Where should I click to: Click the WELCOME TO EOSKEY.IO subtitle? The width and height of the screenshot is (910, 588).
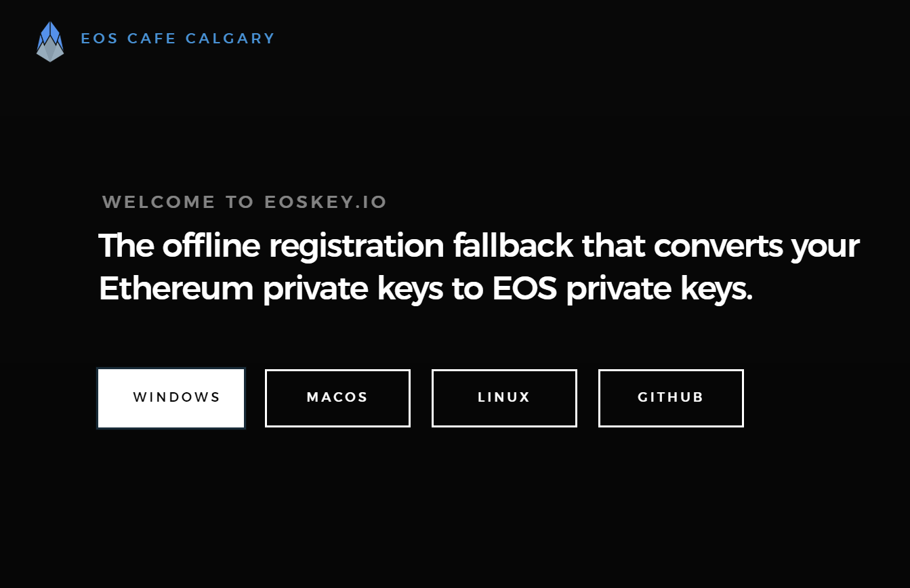[245, 202]
